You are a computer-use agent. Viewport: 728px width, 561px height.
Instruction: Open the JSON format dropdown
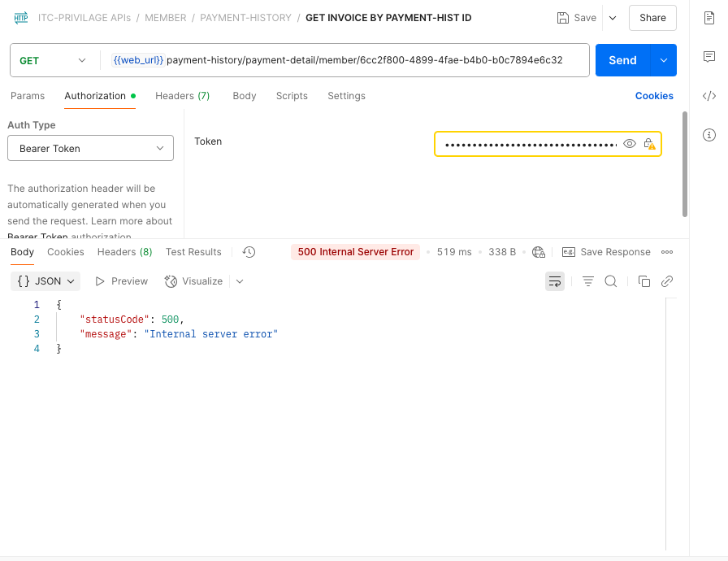pos(47,281)
